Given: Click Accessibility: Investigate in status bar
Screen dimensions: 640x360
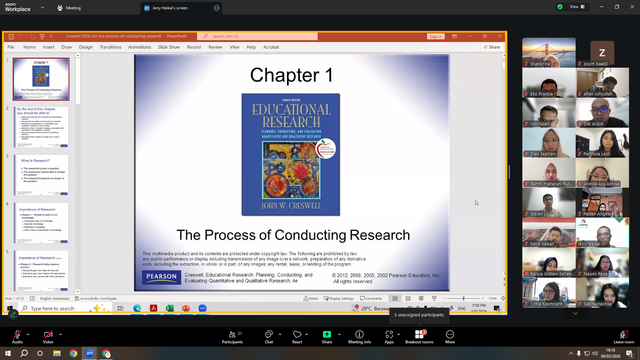Looking at the screenshot, I should coord(96,298).
